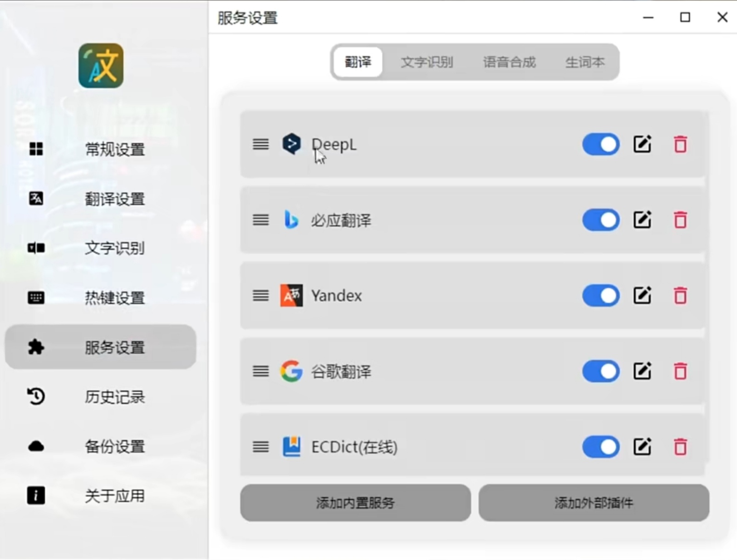737x560 pixels.
Task: Switch to the 文字识别 tab
Action: 427,62
